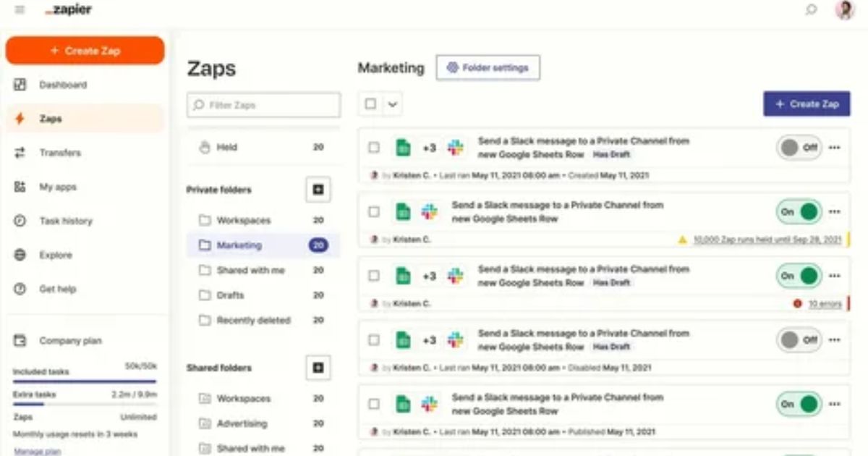
Task: Open the 10,000 Zap runs held link
Action: tap(767, 240)
